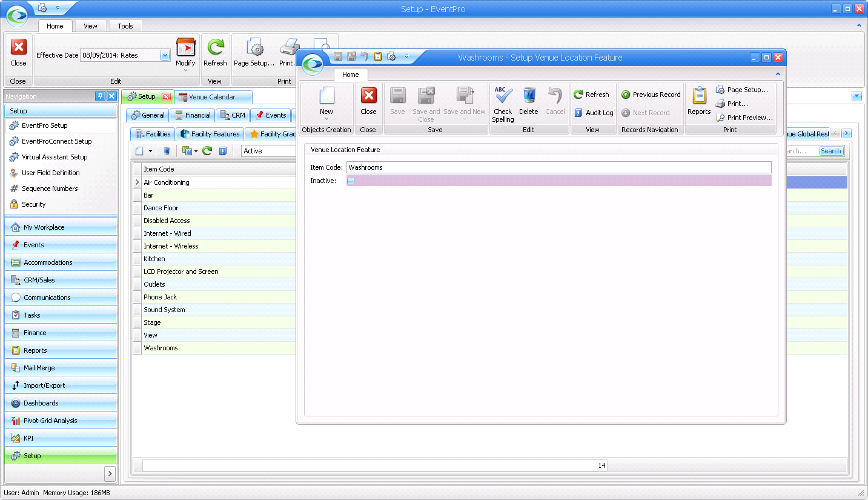Screen dimensions: 868x500
Task: Select the CRM setup tab
Action: pos(233,115)
